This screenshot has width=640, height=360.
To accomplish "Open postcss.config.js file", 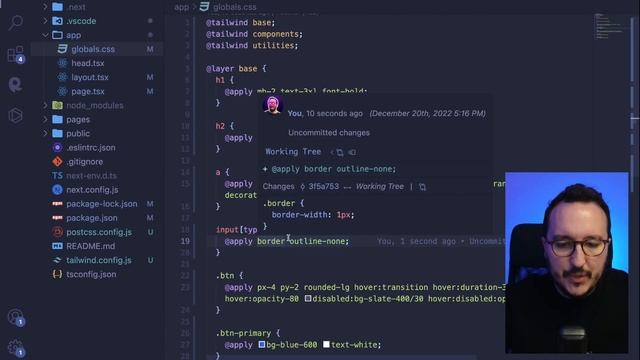I will (x=99, y=232).
